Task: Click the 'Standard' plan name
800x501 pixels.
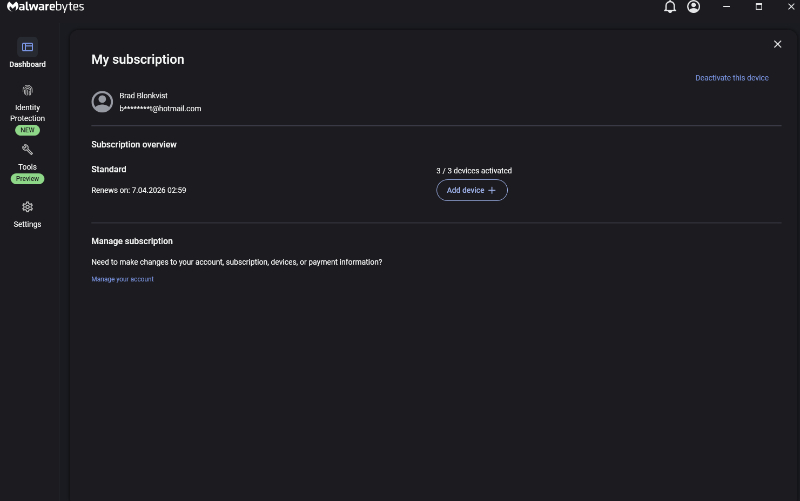Action: click(x=109, y=169)
